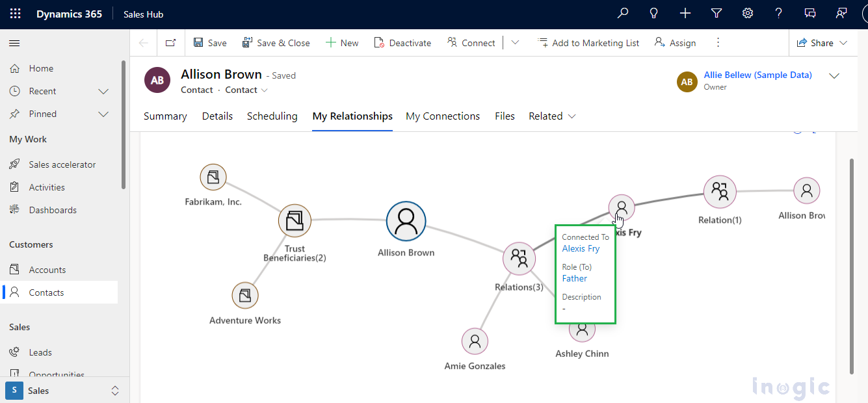Click the help question mark icon
This screenshot has width=868, height=403.
pyautogui.click(x=779, y=14)
